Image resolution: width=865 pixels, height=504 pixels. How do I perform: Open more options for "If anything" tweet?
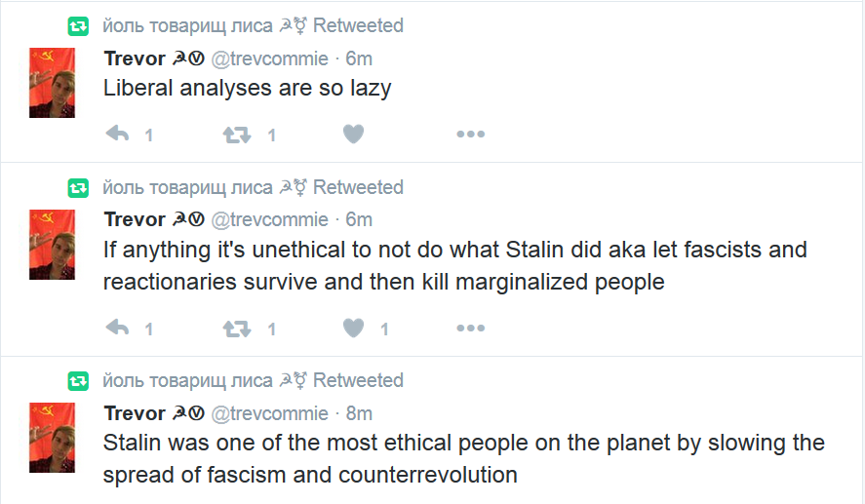pos(471,329)
